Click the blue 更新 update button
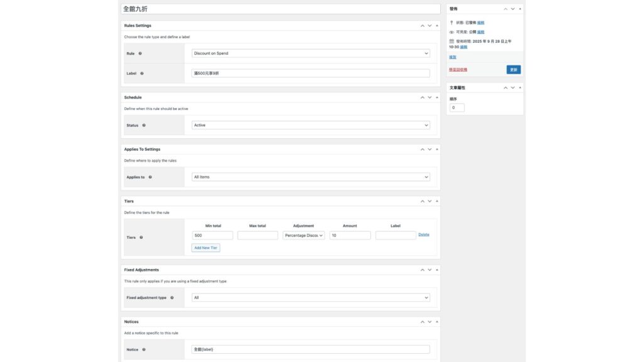The height and width of the screenshot is (362, 644). pyautogui.click(x=513, y=70)
